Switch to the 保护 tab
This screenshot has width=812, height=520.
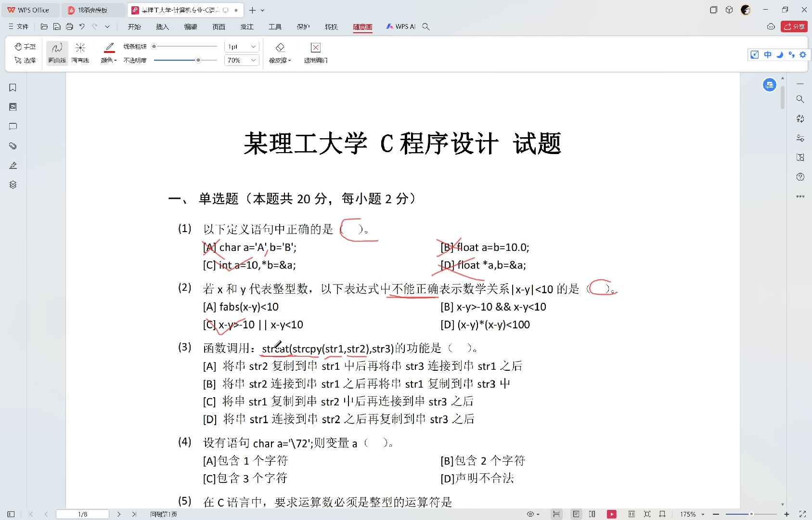pyautogui.click(x=303, y=26)
